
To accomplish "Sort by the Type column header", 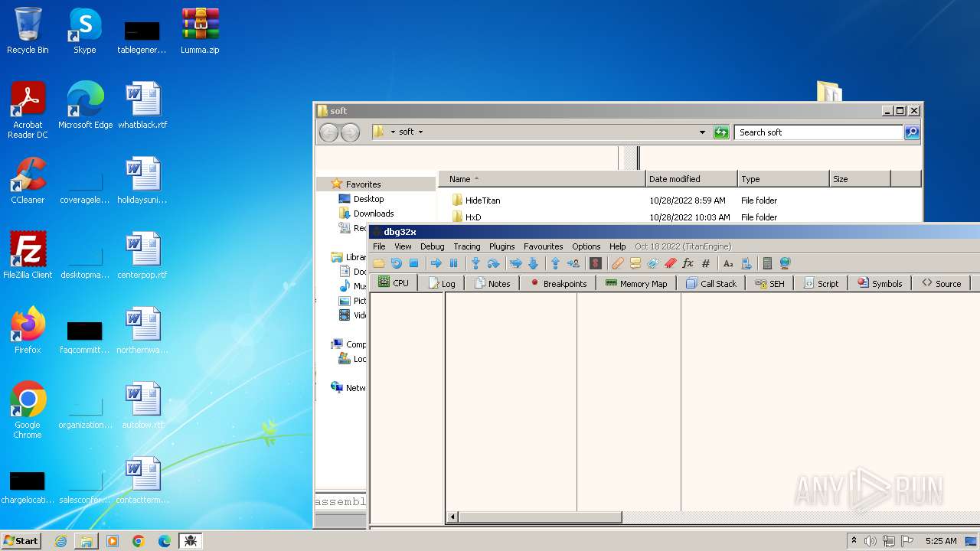I will (x=783, y=179).
